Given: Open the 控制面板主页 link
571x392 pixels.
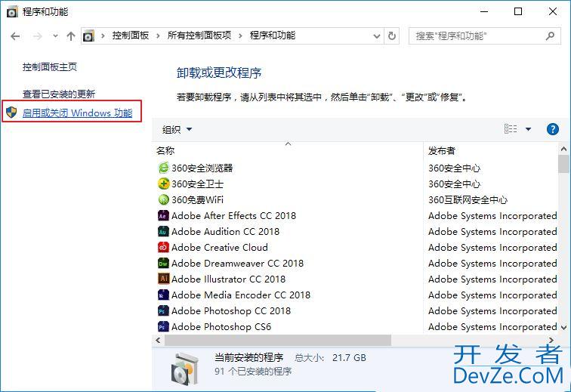Looking at the screenshot, I should point(50,67).
